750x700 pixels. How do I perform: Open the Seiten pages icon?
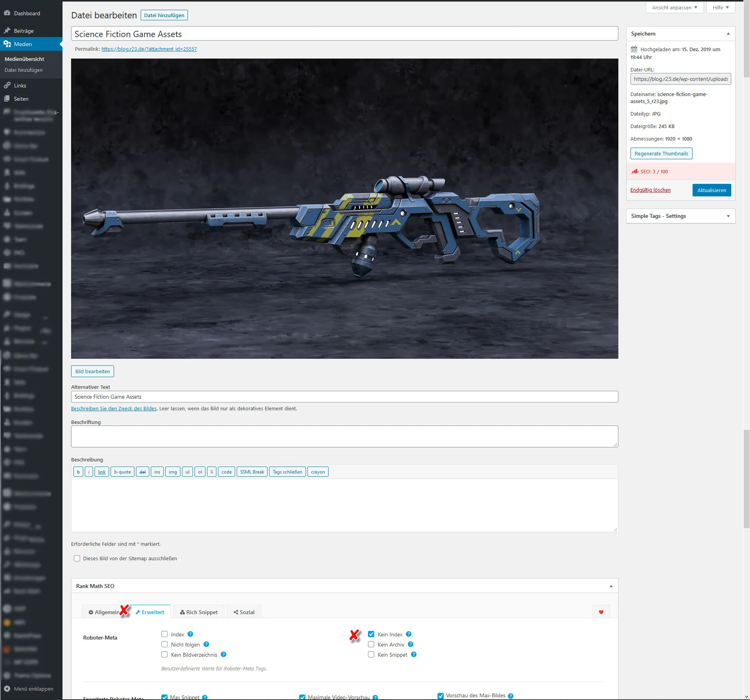pos(7,98)
